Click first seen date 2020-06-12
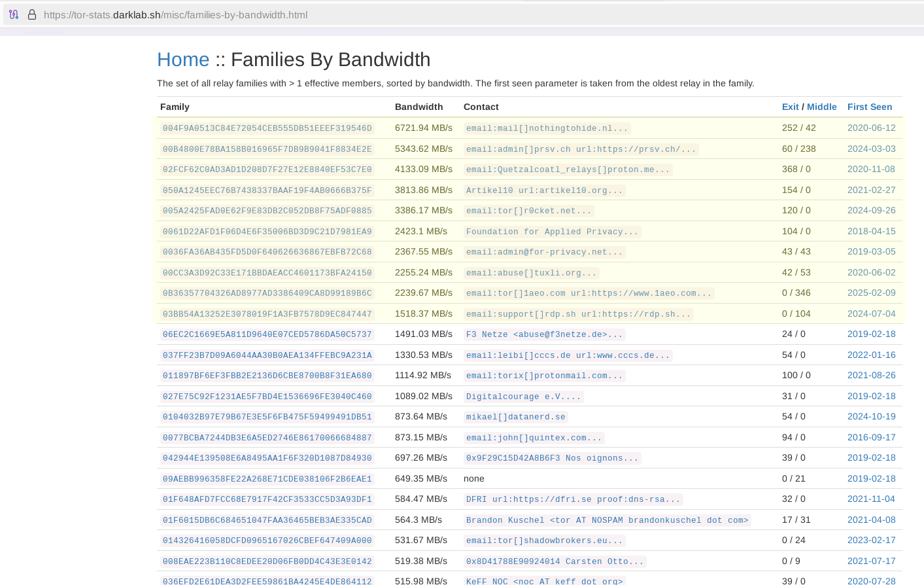The image size is (924, 585). coord(872,128)
